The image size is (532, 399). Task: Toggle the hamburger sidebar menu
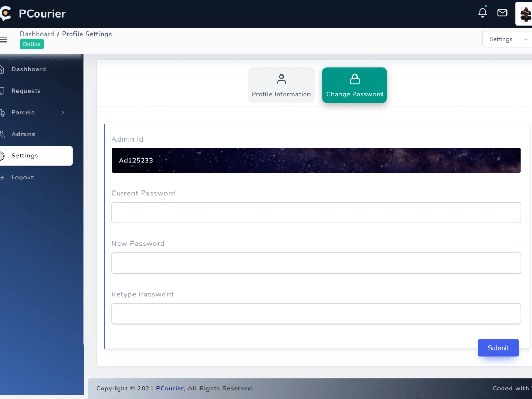click(x=3, y=39)
